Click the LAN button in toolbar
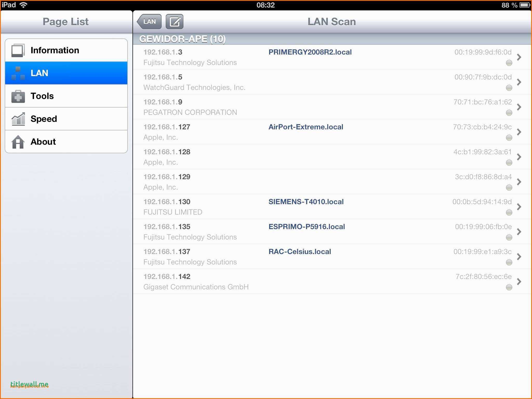 tap(150, 22)
